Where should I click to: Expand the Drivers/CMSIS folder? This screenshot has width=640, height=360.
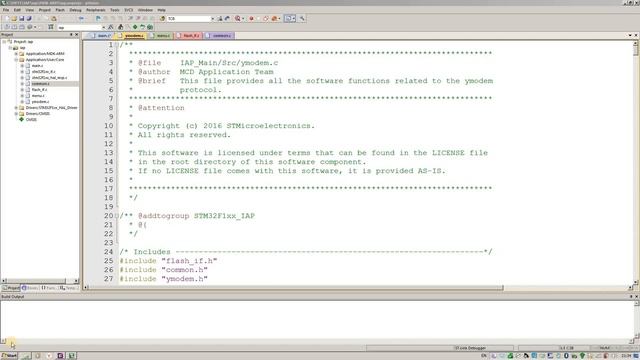pyautogui.click(x=16, y=113)
